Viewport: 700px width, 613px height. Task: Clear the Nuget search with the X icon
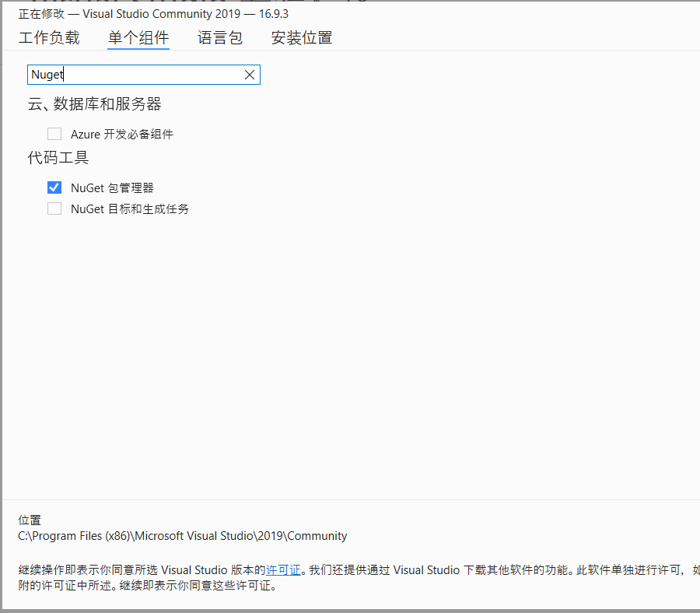coord(249,74)
